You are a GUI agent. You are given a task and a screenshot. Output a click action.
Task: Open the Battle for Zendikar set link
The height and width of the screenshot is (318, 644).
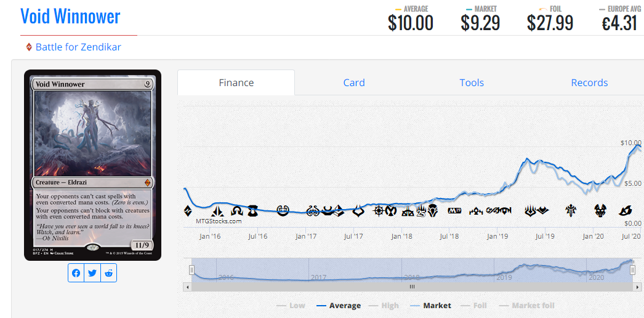tap(78, 47)
